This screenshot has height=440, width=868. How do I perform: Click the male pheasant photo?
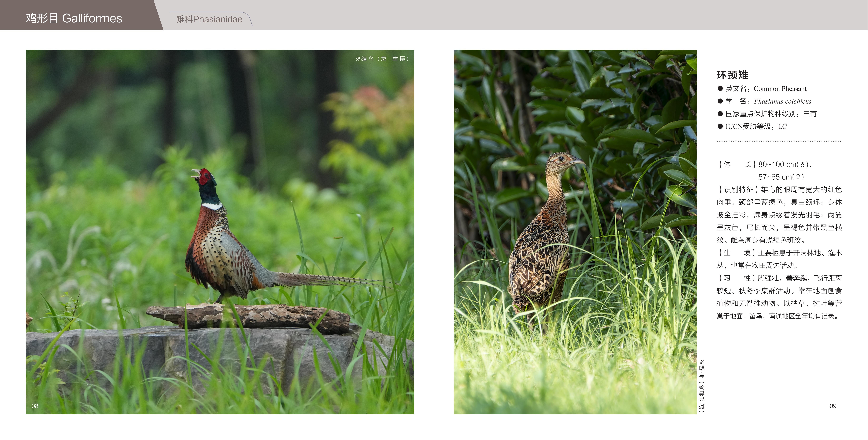[220, 232]
